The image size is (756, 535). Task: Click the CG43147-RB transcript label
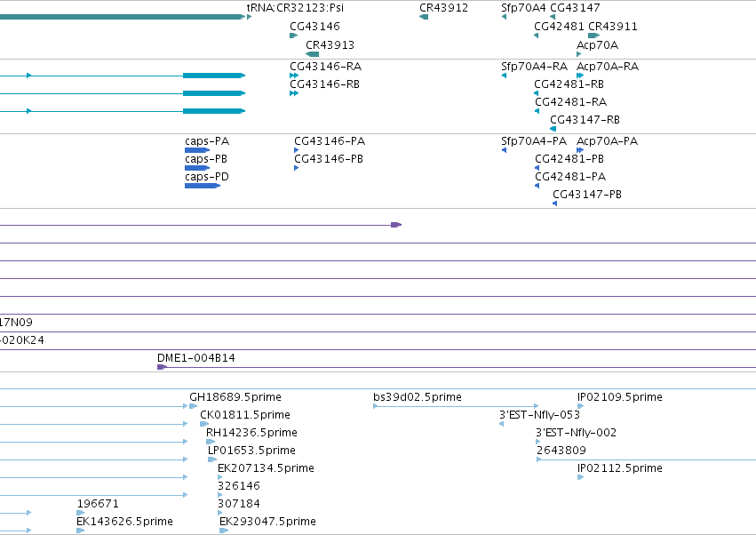tap(585, 119)
